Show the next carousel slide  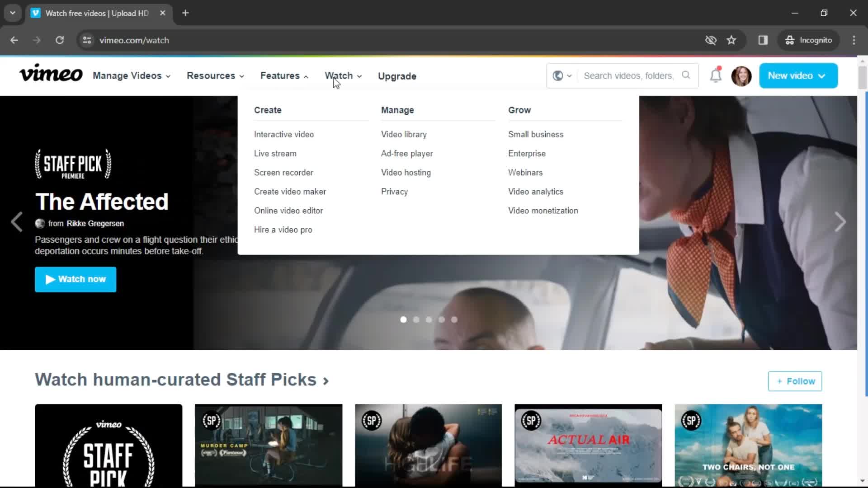840,222
